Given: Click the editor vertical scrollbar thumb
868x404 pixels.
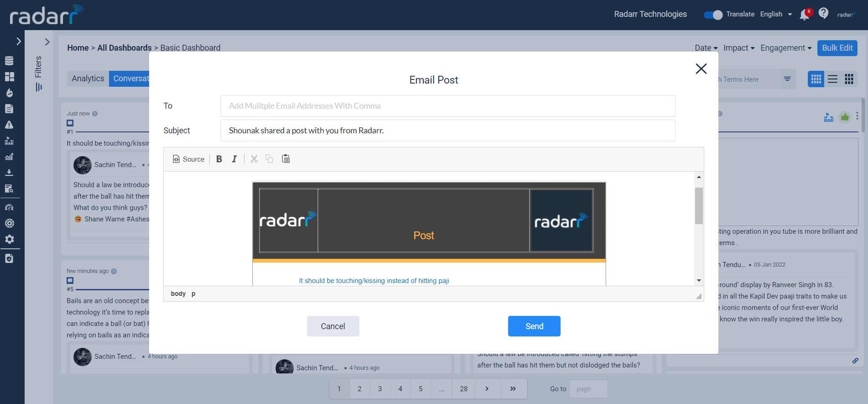Looking at the screenshot, I should pyautogui.click(x=699, y=206).
